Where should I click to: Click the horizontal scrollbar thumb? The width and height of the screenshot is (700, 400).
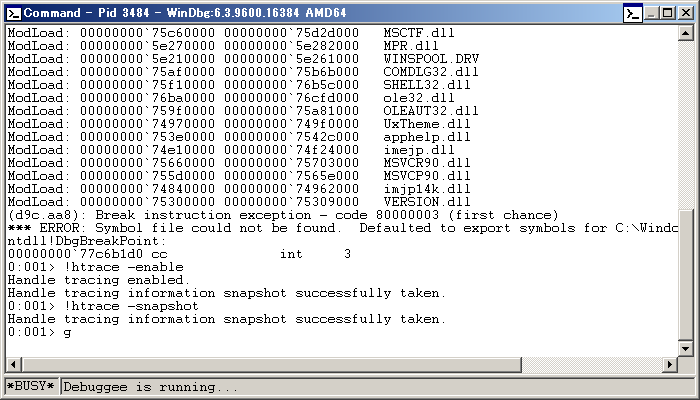(271, 364)
